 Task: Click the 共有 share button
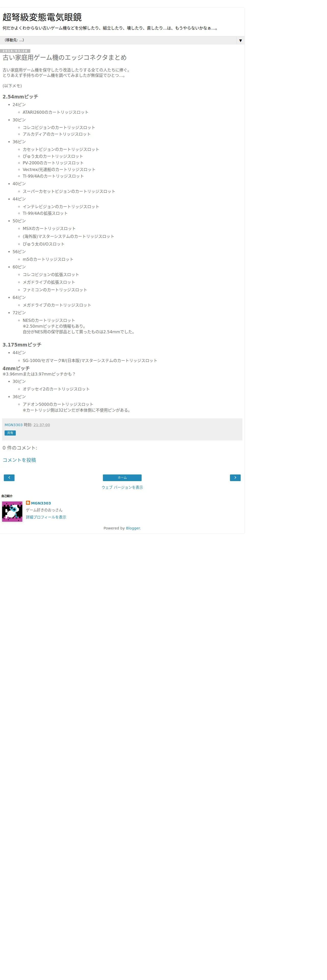pos(10,433)
